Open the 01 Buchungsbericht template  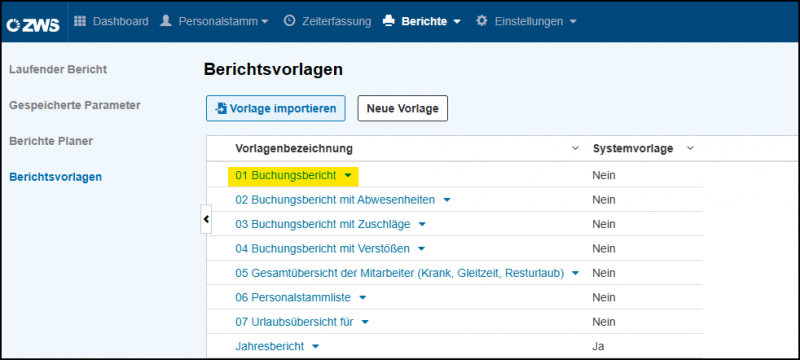pos(286,175)
